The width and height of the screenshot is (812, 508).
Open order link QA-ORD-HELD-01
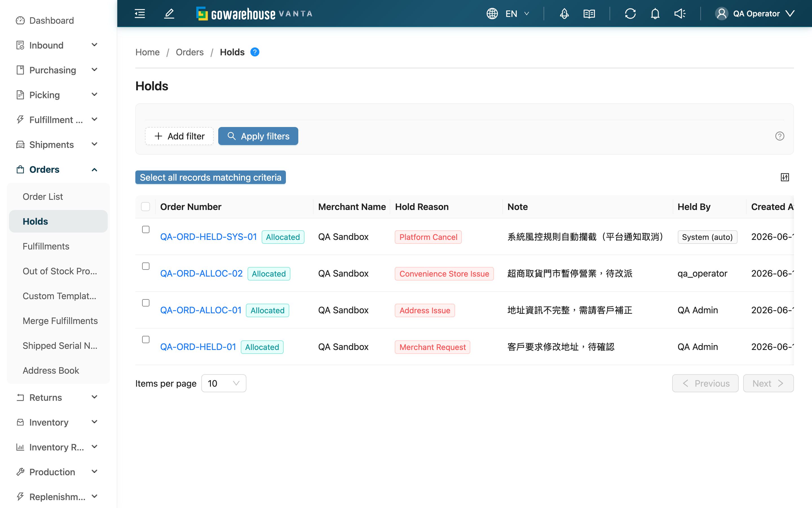coord(198,347)
